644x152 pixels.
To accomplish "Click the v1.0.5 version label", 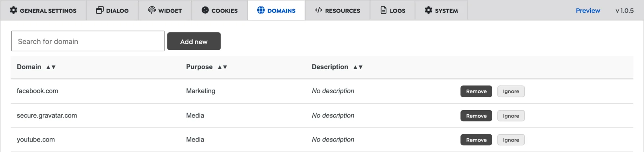I will 624,10.
